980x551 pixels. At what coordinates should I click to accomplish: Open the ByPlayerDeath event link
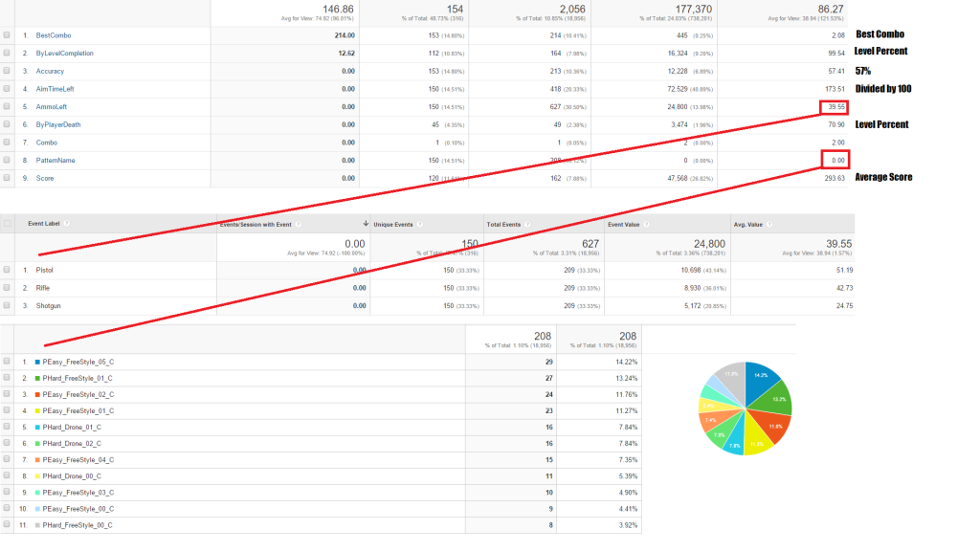click(58, 125)
